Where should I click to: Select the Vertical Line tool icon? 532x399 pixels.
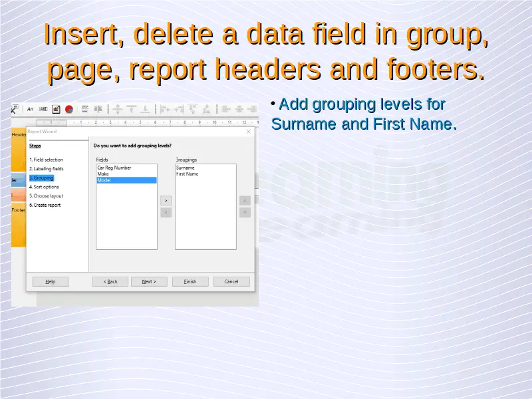click(98, 109)
